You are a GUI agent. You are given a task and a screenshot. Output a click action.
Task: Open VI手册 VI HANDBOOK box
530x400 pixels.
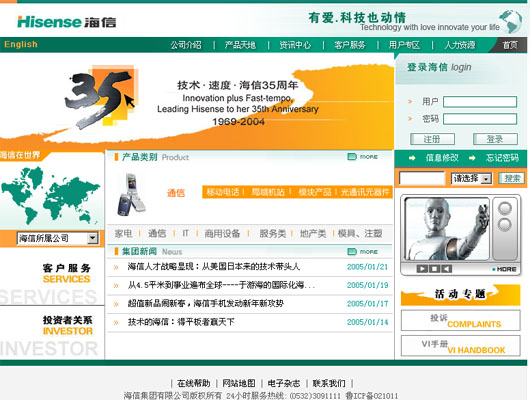[460, 346]
